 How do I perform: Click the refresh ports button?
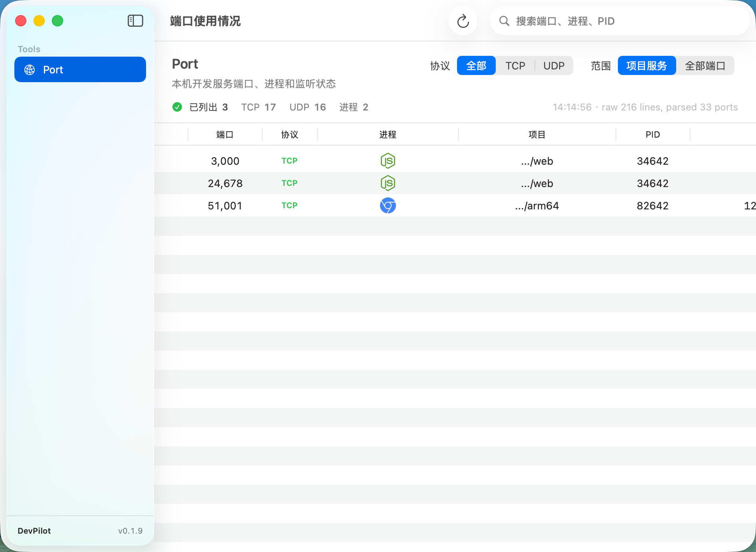[x=463, y=21]
